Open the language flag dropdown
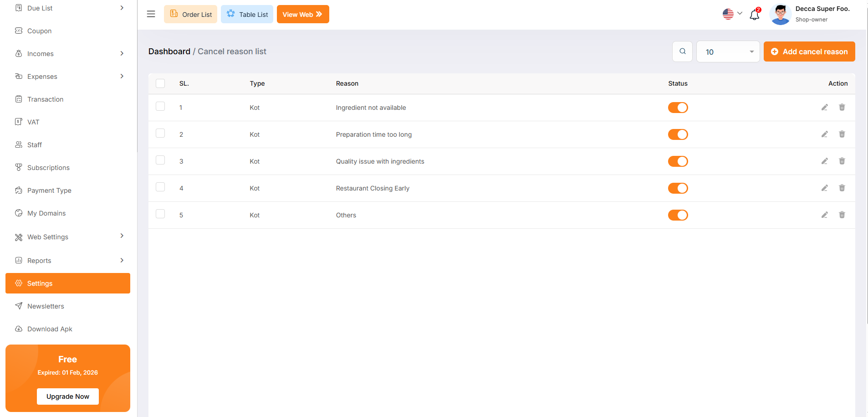This screenshot has width=868, height=417. point(732,14)
